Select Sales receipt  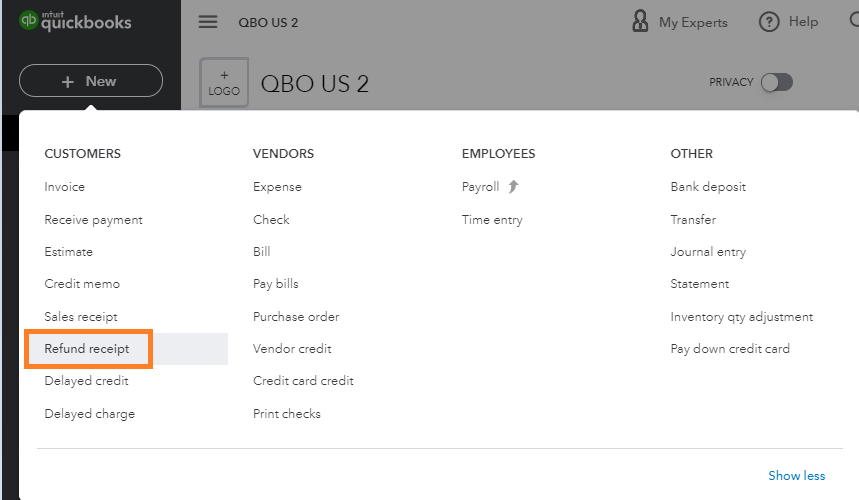pos(81,317)
